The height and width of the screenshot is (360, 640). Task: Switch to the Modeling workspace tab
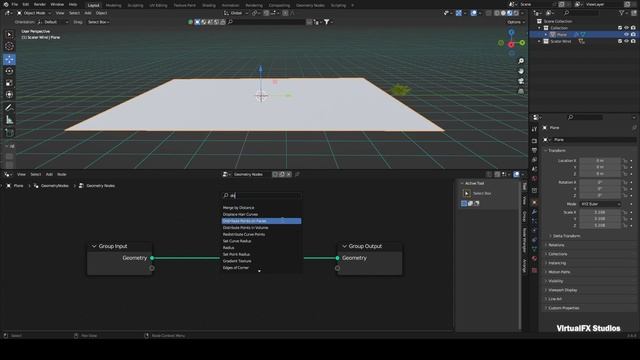[x=113, y=5]
